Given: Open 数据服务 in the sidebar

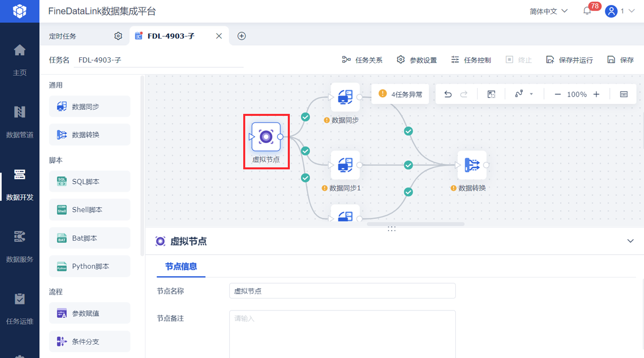Looking at the screenshot, I should (x=20, y=246).
